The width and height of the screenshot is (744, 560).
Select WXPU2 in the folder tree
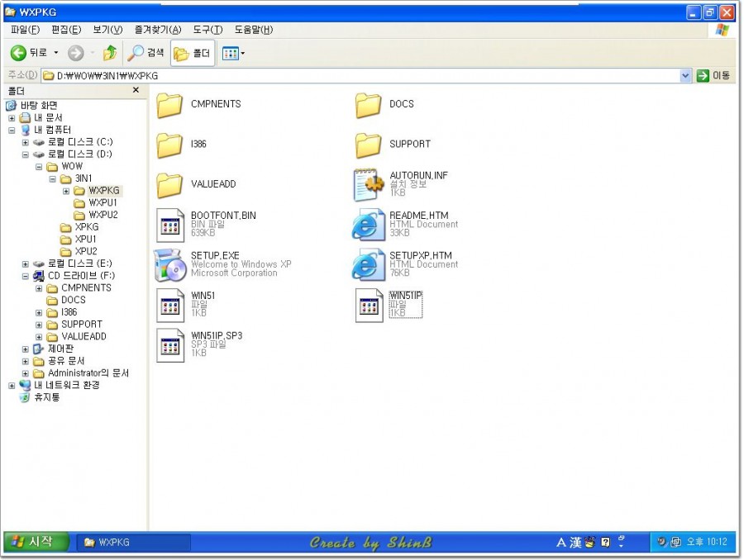pos(103,216)
